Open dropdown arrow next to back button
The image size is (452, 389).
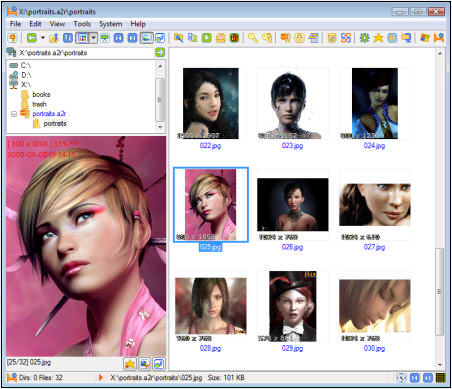point(43,38)
